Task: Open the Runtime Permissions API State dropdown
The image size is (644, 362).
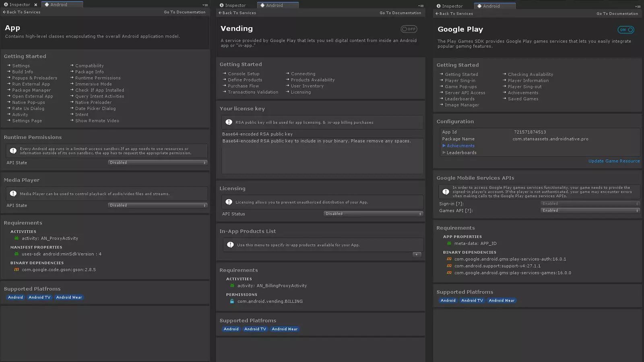Action: (157, 162)
